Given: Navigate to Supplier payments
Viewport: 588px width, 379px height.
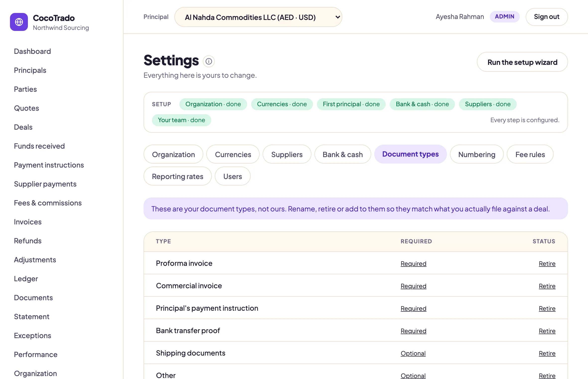Looking at the screenshot, I should click(x=45, y=184).
